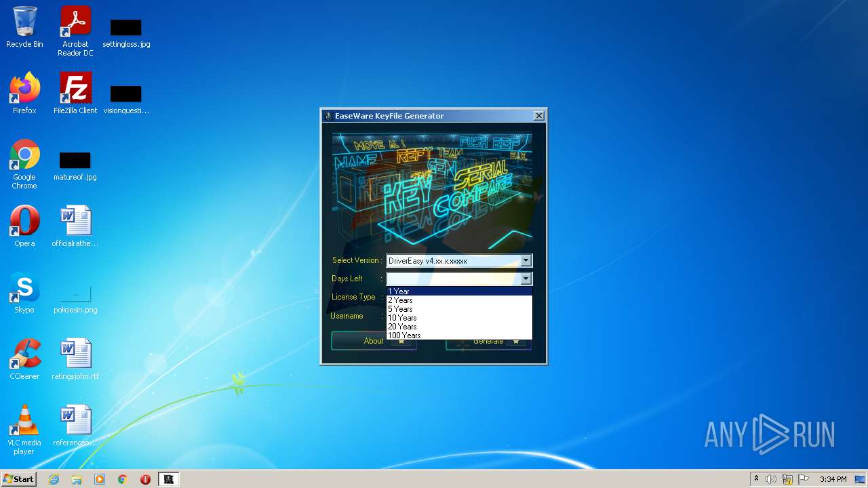The height and width of the screenshot is (488, 868).
Task: Click the clock showing 3:34 PM
Action: click(x=833, y=479)
